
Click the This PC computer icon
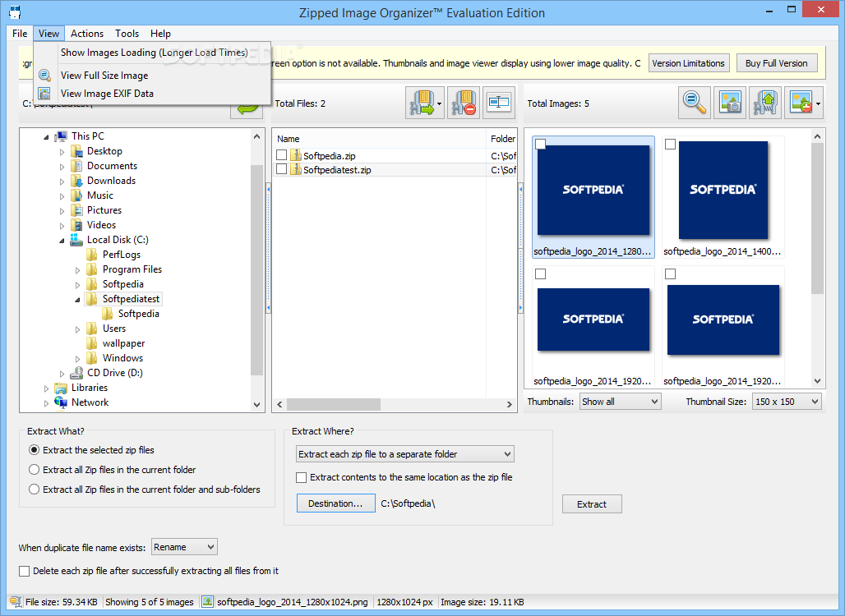(x=61, y=136)
